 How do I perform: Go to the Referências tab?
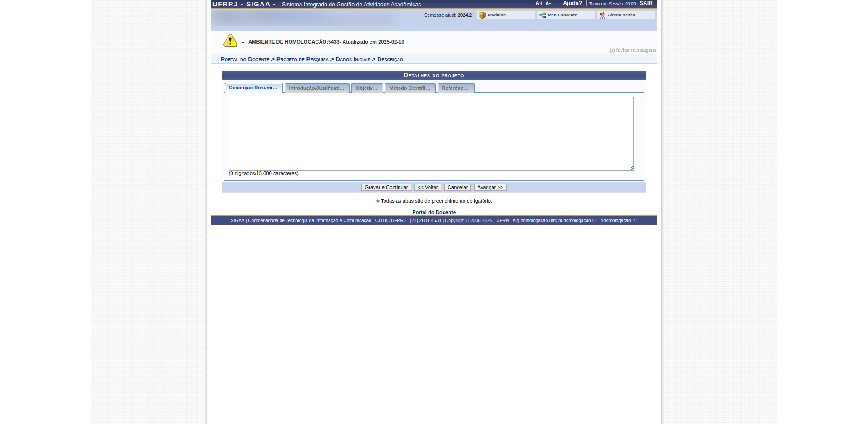[x=455, y=88]
